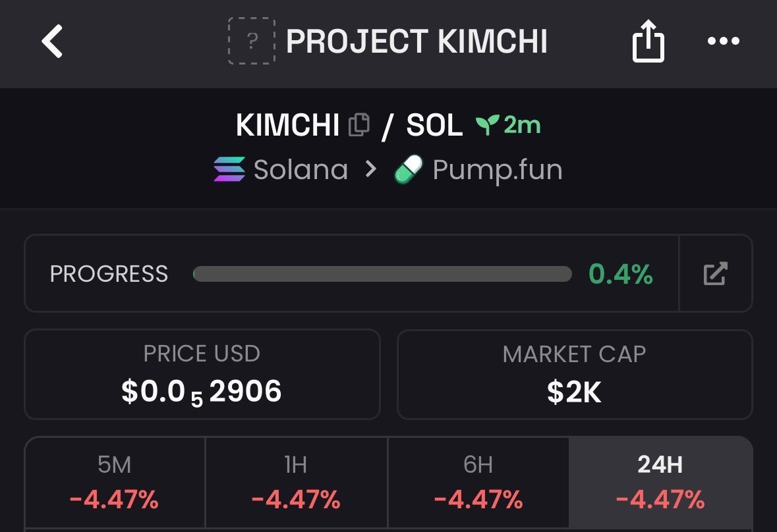Viewport: 777px width, 532px height.
Task: Open the three-dots more options menu
Action: coord(724,41)
